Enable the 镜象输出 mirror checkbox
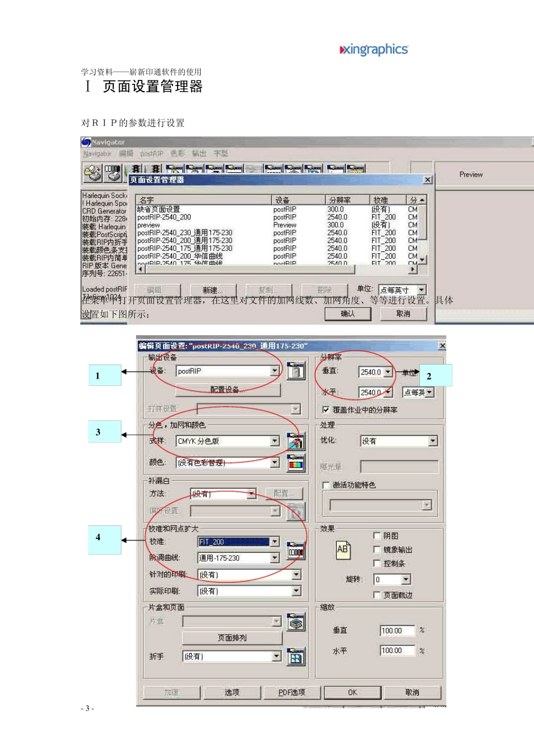This screenshot has height=756, width=534. pos(377,550)
